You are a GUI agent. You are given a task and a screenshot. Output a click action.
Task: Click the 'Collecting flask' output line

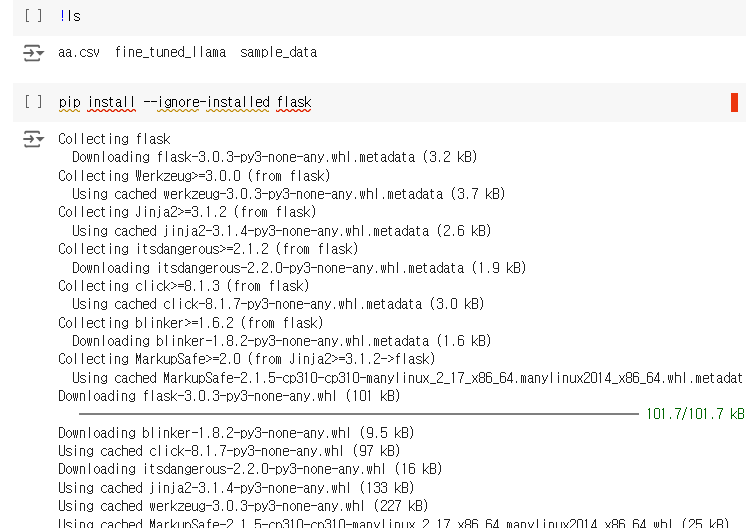pyautogui.click(x=114, y=139)
